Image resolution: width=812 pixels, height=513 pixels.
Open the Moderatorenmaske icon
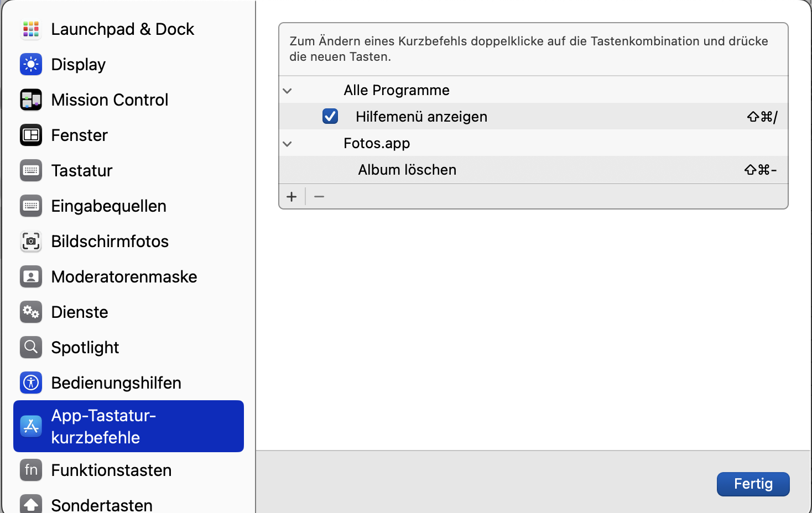click(31, 277)
